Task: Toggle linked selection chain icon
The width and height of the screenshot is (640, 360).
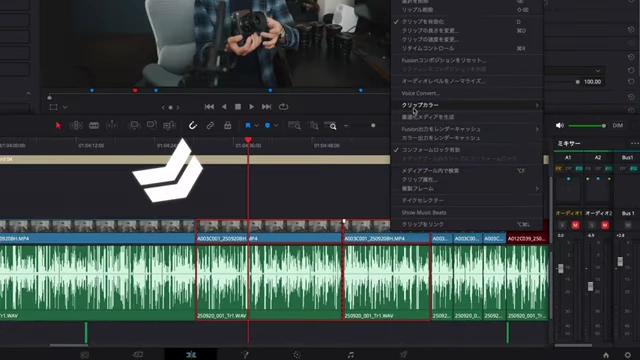Action: coord(210,126)
